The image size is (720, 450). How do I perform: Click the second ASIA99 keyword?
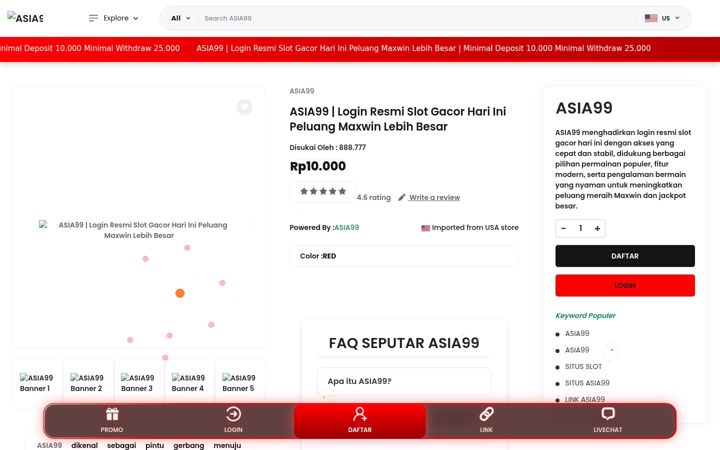point(577,350)
